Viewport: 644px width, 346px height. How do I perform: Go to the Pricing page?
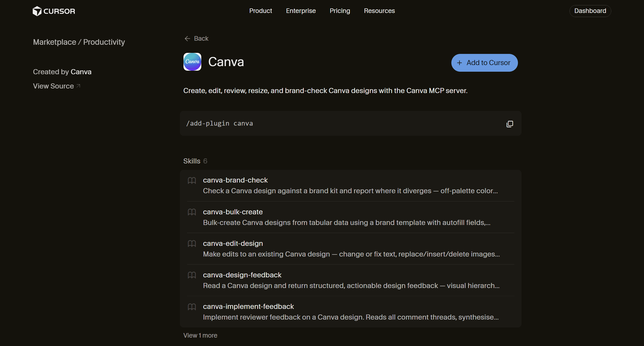[340, 11]
